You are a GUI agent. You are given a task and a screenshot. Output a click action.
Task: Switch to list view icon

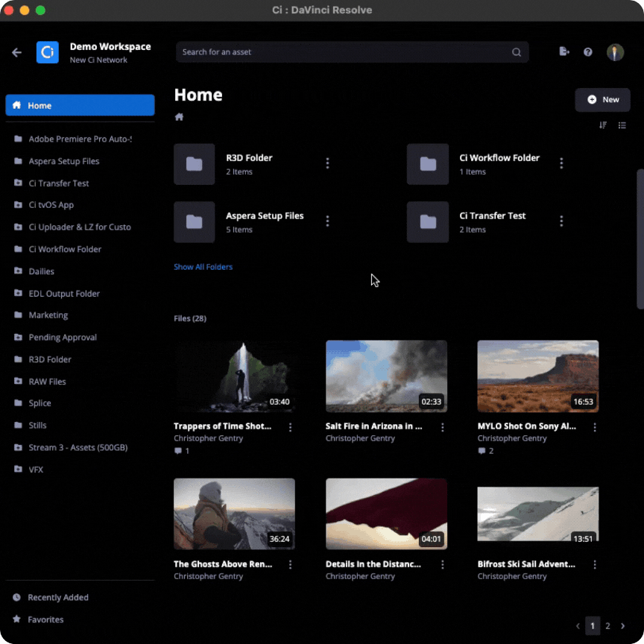622,125
